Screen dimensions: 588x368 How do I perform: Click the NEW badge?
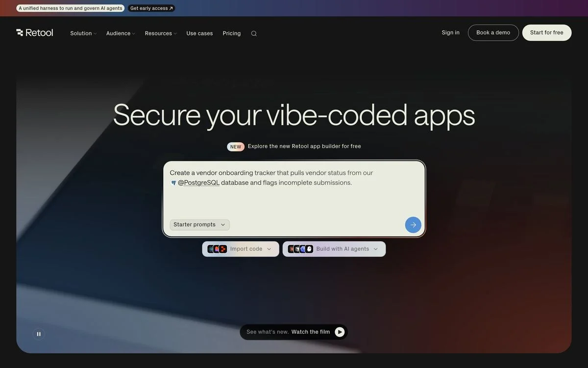(236, 147)
